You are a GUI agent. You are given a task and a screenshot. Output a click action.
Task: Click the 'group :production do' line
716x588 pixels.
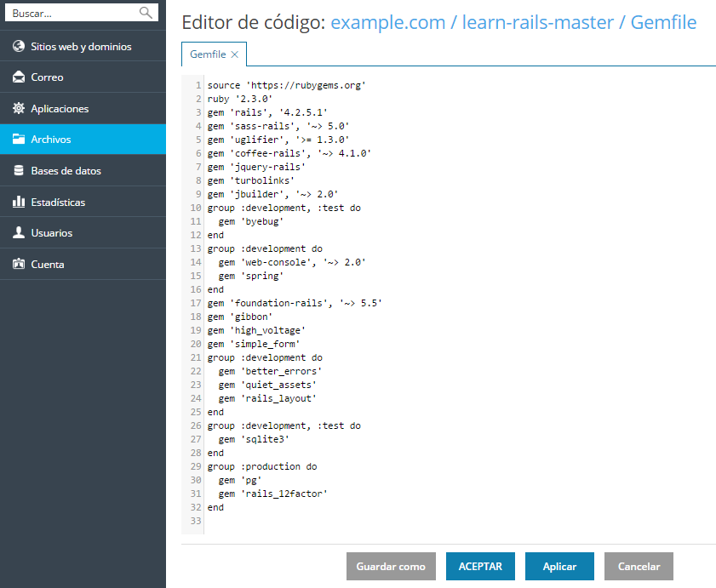(x=262, y=466)
